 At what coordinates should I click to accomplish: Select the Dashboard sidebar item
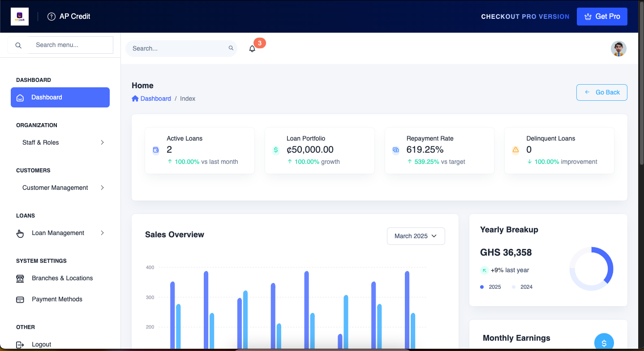pyautogui.click(x=60, y=97)
